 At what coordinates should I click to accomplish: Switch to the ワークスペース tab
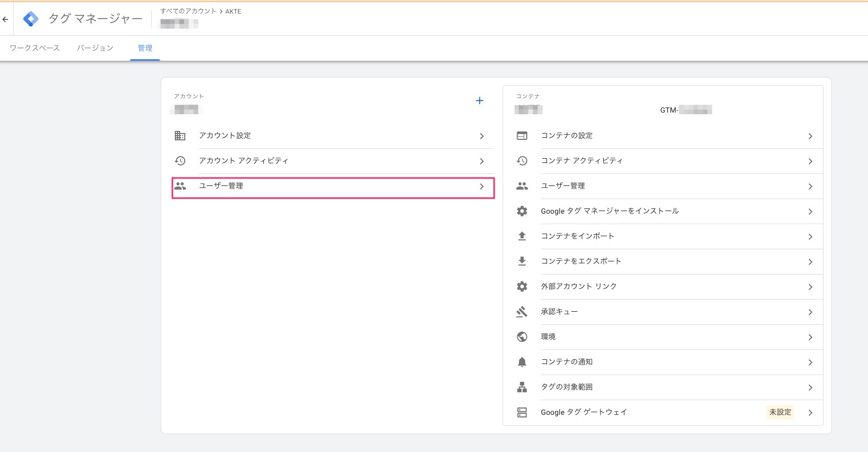(x=35, y=48)
